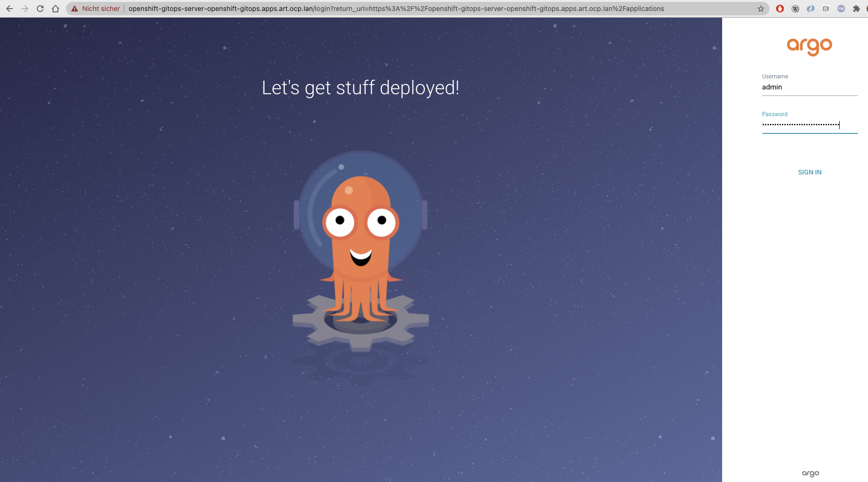
Task: Click the purple "me" extension icon
Action: click(x=841, y=9)
